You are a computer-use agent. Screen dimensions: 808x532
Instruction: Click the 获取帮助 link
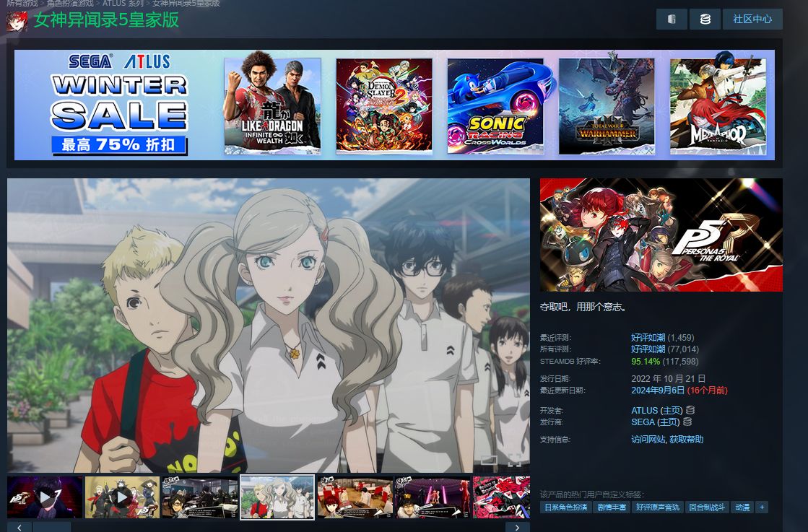[687, 440]
